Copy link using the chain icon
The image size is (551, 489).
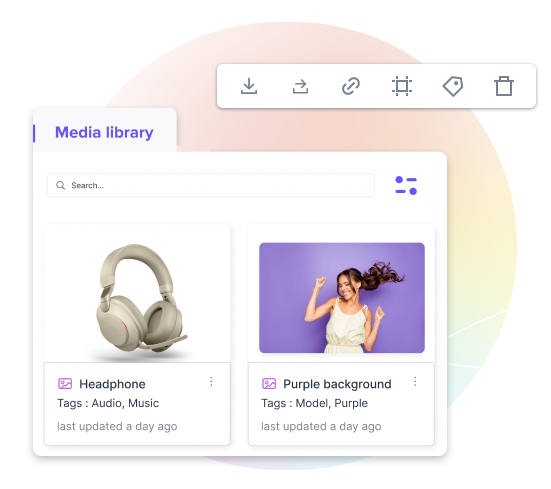click(351, 86)
